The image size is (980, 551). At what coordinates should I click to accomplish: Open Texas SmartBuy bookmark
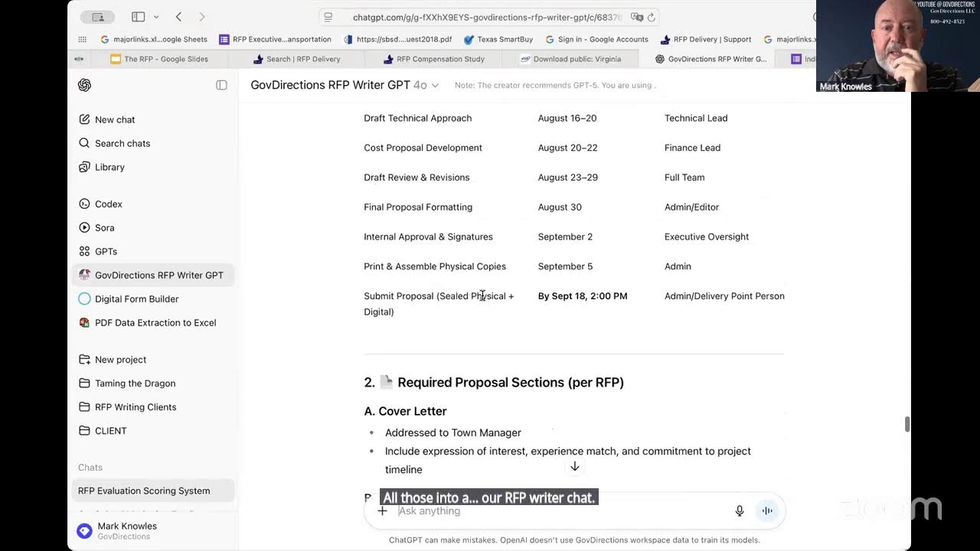[498, 39]
